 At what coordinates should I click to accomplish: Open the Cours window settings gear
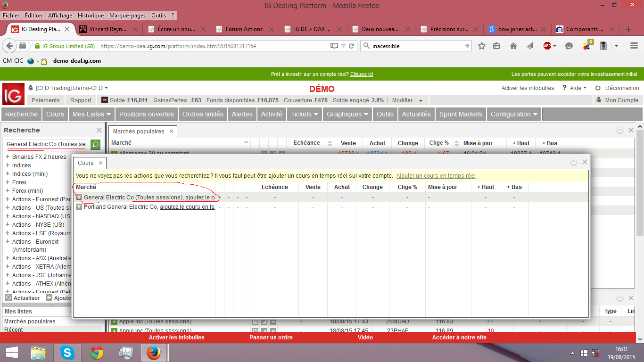click(x=574, y=162)
